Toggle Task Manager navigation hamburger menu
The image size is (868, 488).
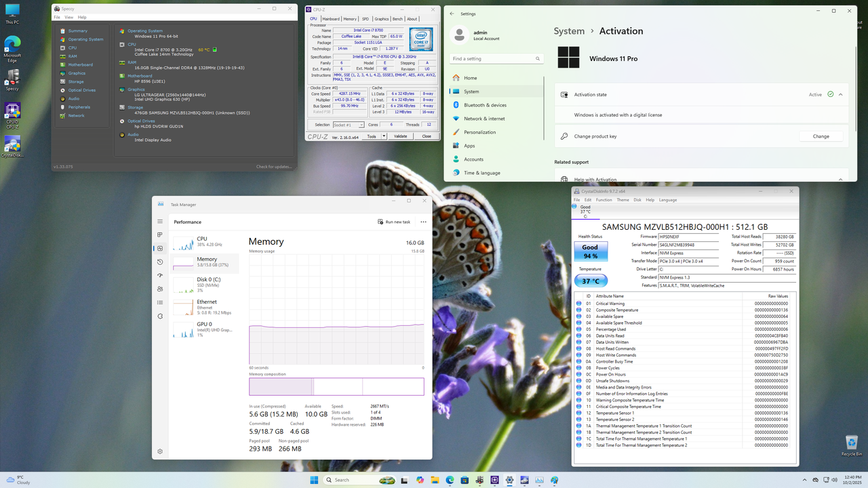click(x=160, y=222)
